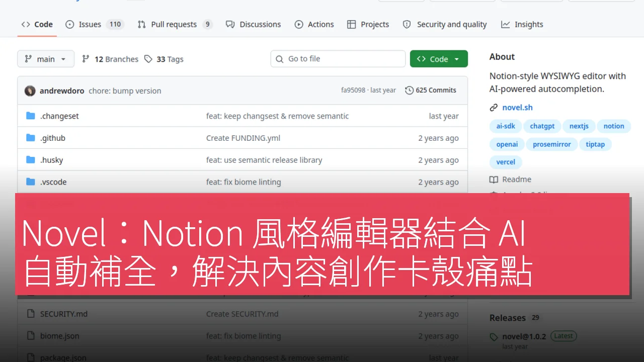The width and height of the screenshot is (644, 362).
Task: Select the prosemirror topic tag
Action: pyautogui.click(x=551, y=144)
